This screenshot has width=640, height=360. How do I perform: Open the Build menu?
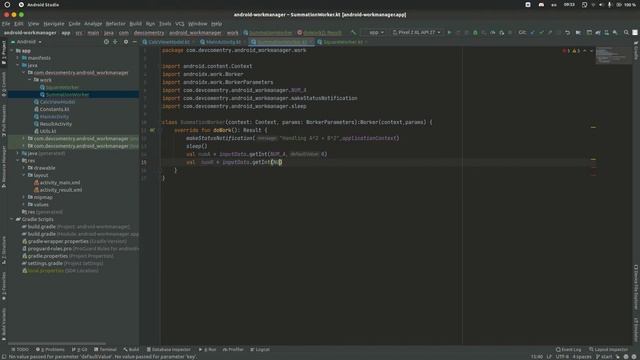[136, 24]
